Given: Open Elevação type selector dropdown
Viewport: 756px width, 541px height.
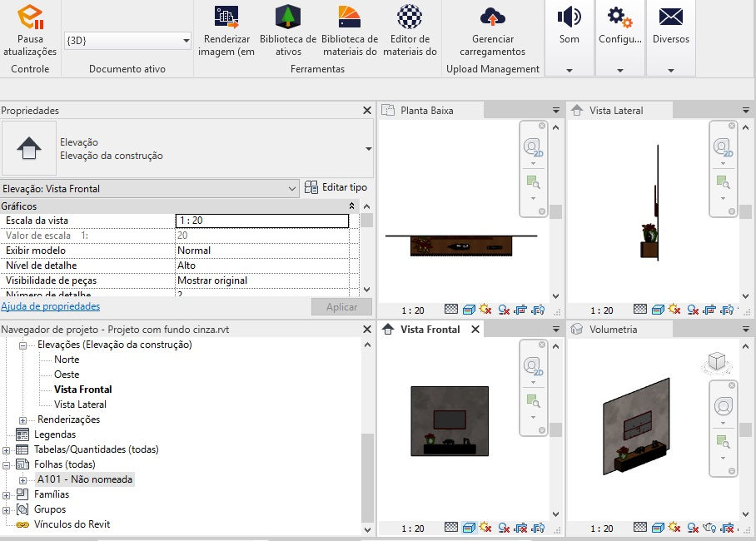Looking at the screenshot, I should click(368, 148).
